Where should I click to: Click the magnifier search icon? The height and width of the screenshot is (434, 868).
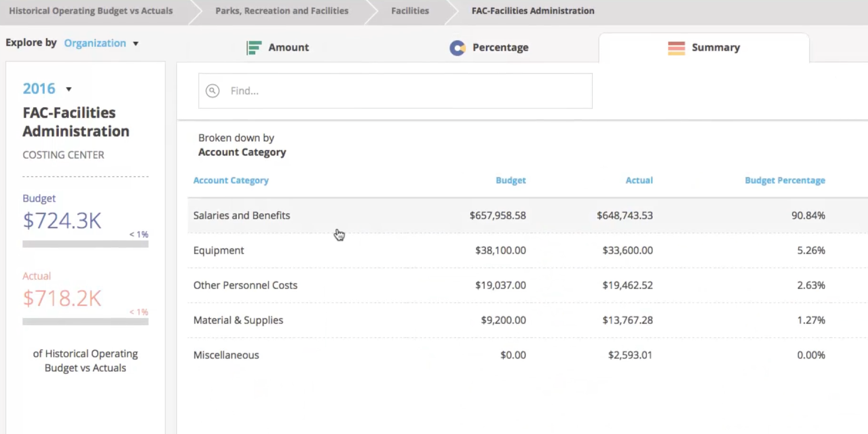click(x=213, y=91)
